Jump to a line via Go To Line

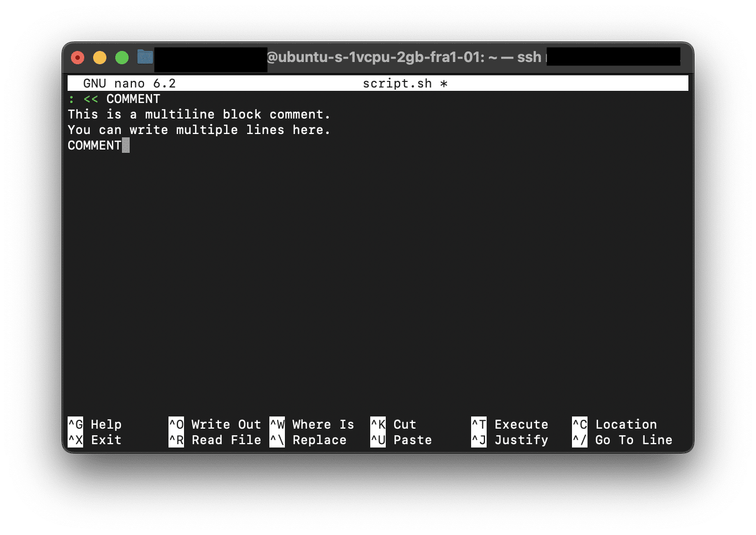pos(634,440)
